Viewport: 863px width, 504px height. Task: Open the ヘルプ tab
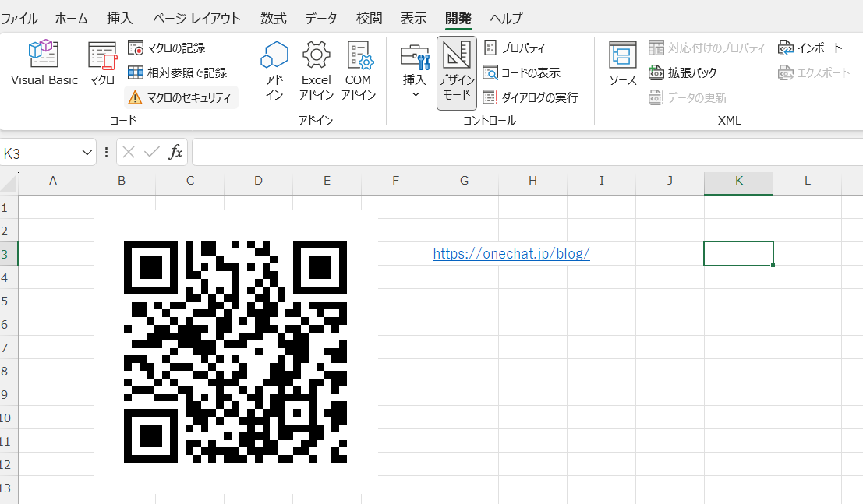[x=506, y=18]
